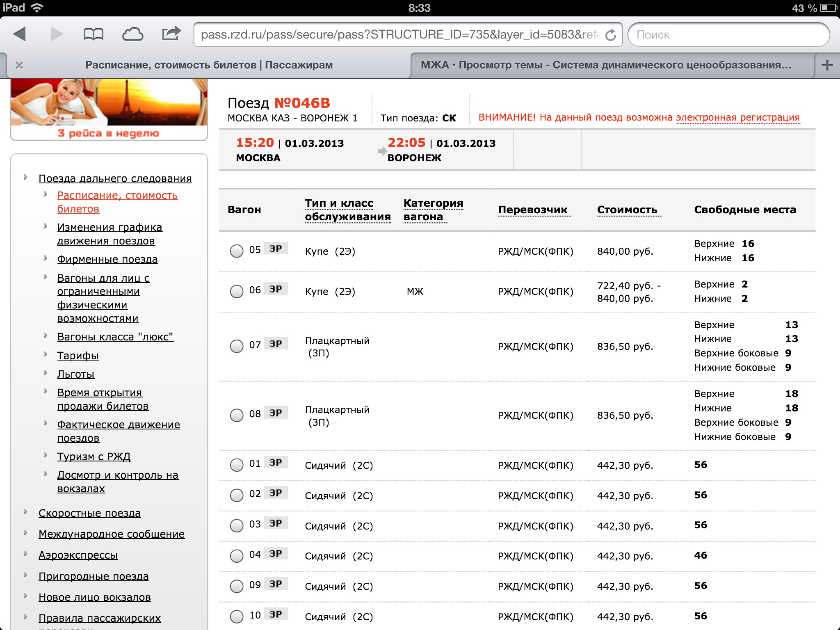The height and width of the screenshot is (630, 840).
Task: Expand Поезда дальнего следования tree arrow
Action: pyautogui.click(x=25, y=178)
